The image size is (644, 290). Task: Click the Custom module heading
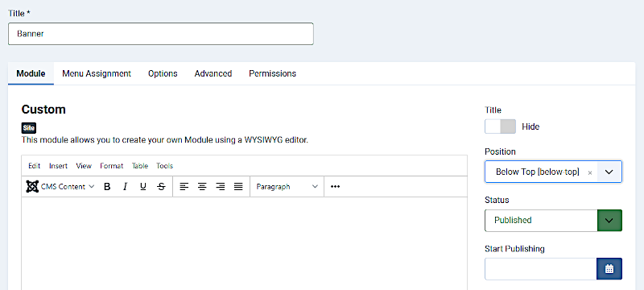[43, 110]
